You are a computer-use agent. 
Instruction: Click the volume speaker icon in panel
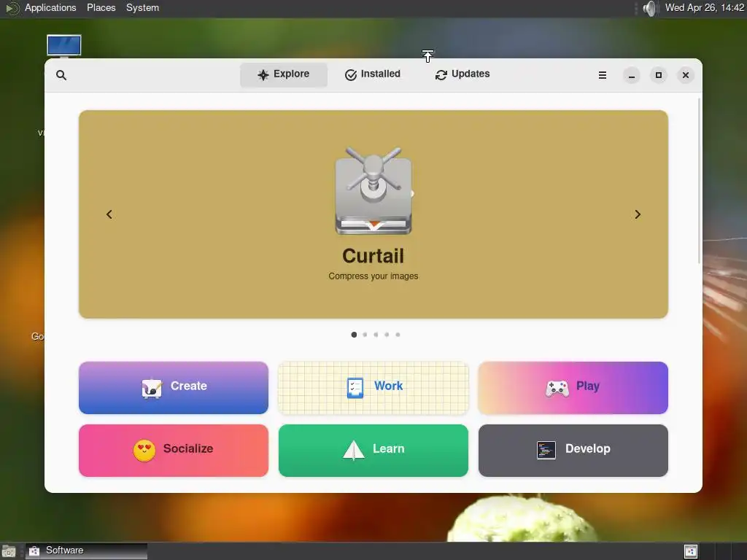pyautogui.click(x=649, y=8)
